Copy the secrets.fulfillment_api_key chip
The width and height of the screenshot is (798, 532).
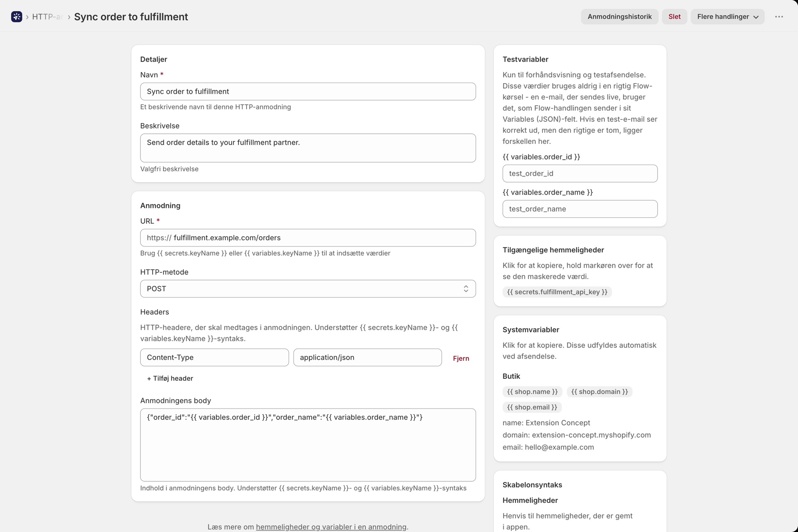coord(557,292)
